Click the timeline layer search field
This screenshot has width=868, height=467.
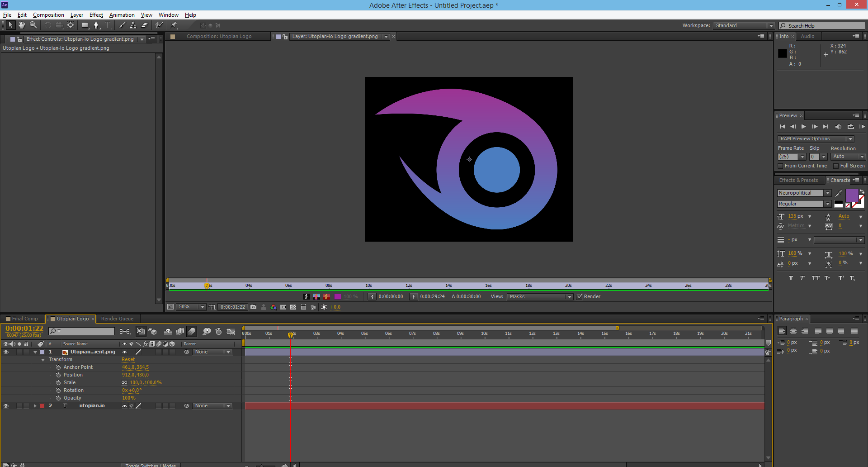point(82,332)
